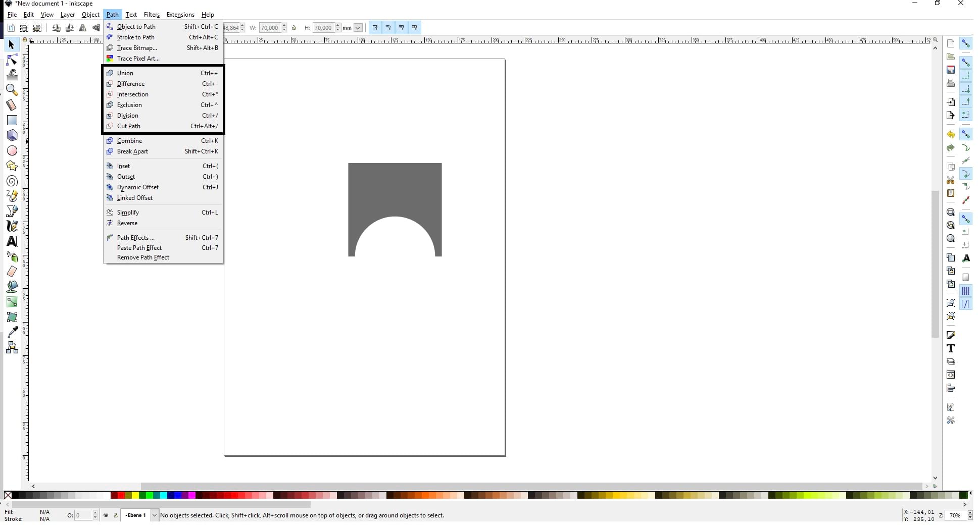Click the opacity O: field stepper
The height and width of the screenshot is (527, 980).
pyautogui.click(x=95, y=515)
